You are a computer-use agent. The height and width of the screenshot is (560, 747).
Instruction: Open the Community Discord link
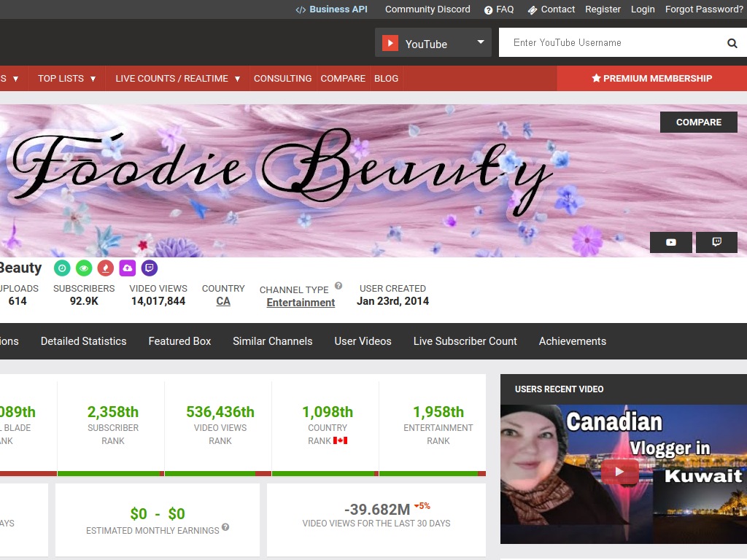tap(427, 9)
